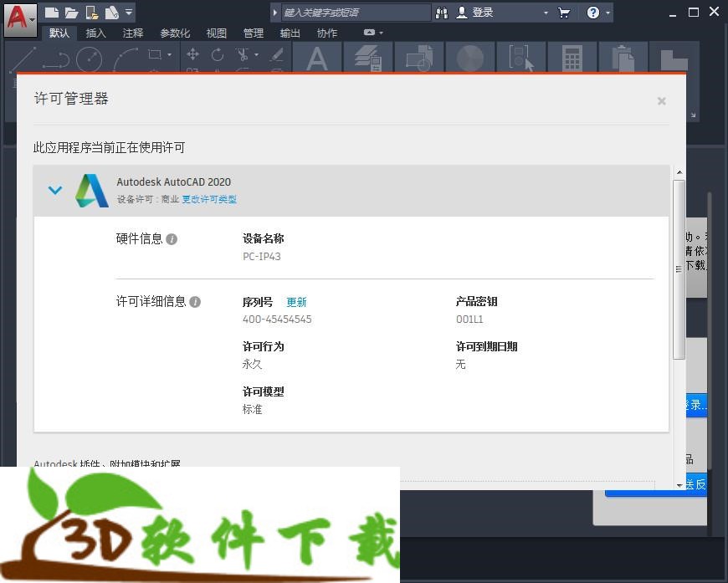Image resolution: width=728 pixels, height=583 pixels.
Task: Select the Rectangle tool
Action: point(155,54)
